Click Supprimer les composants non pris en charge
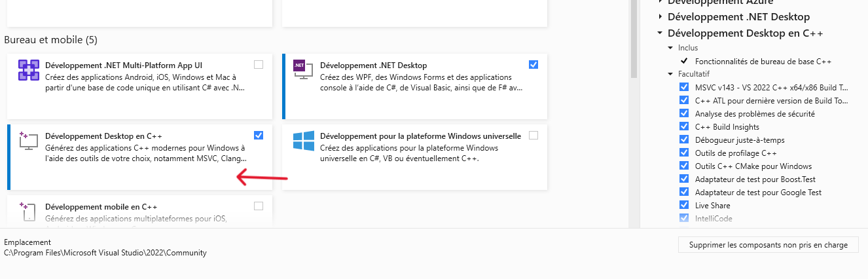The image size is (868, 279). point(768,245)
